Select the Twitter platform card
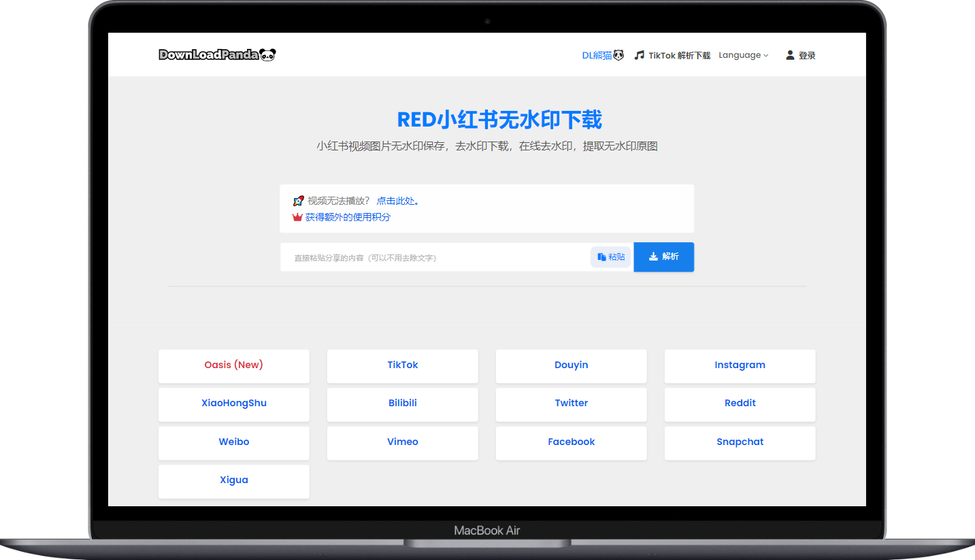The image size is (975, 560). coord(572,403)
